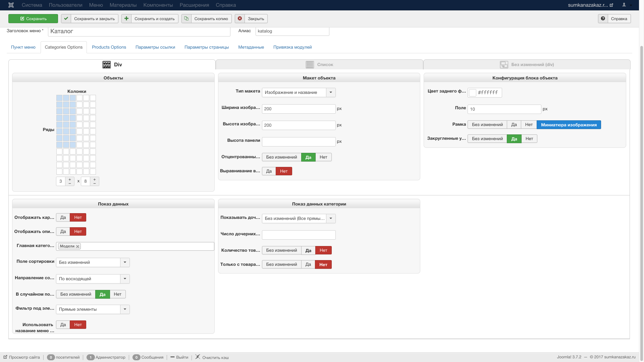This screenshot has width=644, height=362.
Task: Remove the Модели tag with the X
Action: (x=78, y=246)
